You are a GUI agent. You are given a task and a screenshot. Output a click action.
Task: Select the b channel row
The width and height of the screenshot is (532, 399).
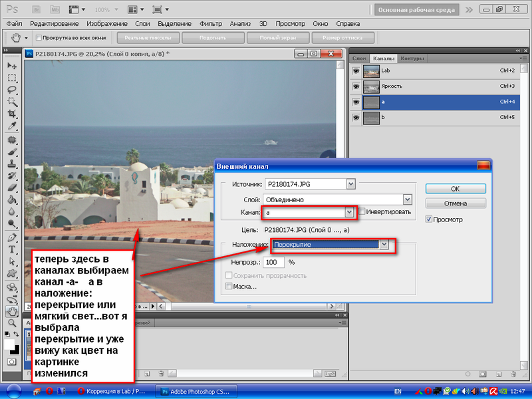(x=435, y=118)
